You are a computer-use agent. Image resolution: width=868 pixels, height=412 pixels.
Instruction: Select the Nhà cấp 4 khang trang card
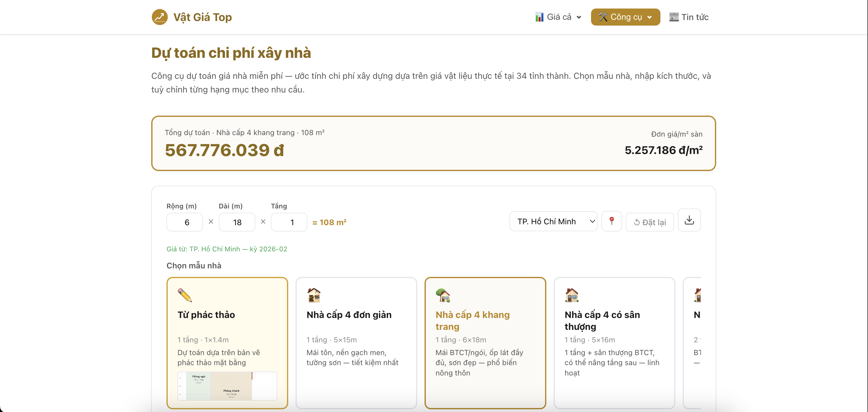pos(485,343)
